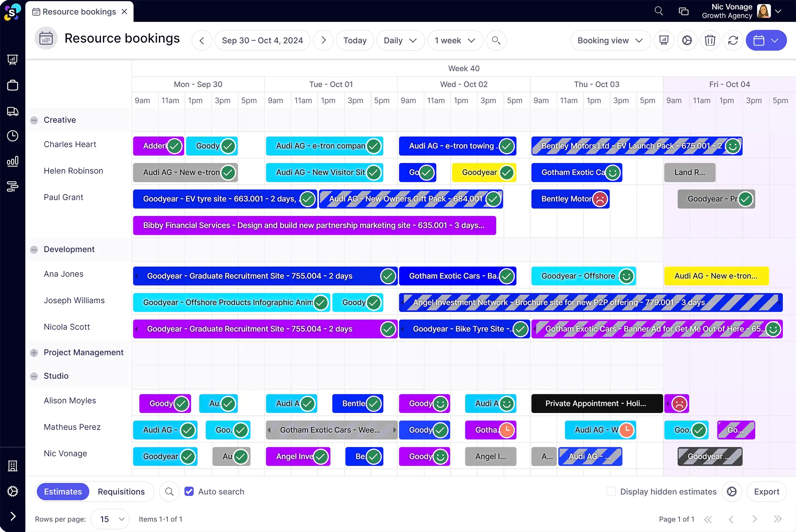Expand the sidebar with the bottom arrow
796x532 pixels.
(x=13, y=516)
